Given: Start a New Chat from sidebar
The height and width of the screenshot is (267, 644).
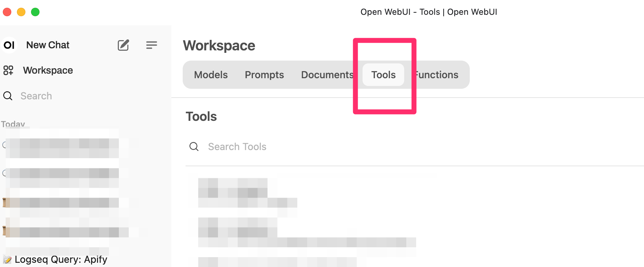Looking at the screenshot, I should pos(48,45).
